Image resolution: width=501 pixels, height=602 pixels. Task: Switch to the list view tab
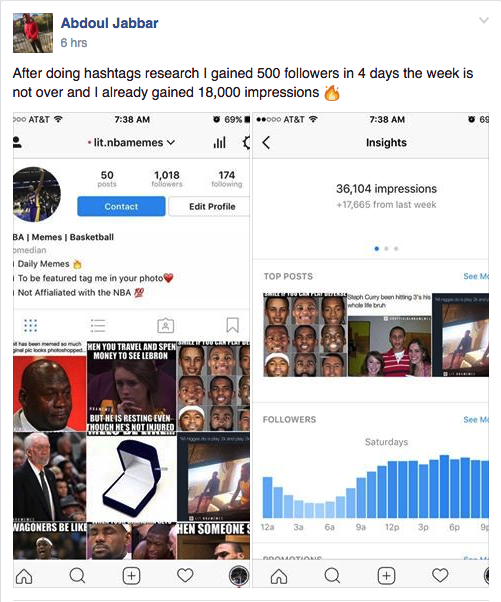[98, 325]
